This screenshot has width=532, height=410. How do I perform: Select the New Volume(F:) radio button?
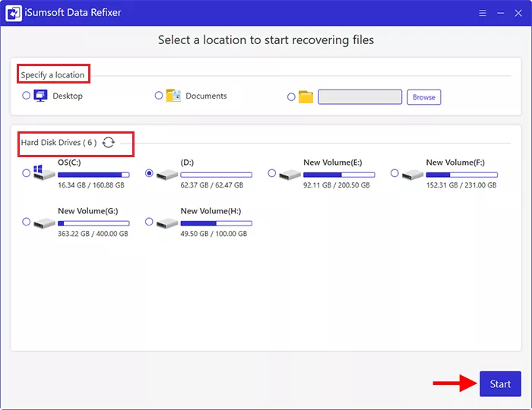[394, 173]
